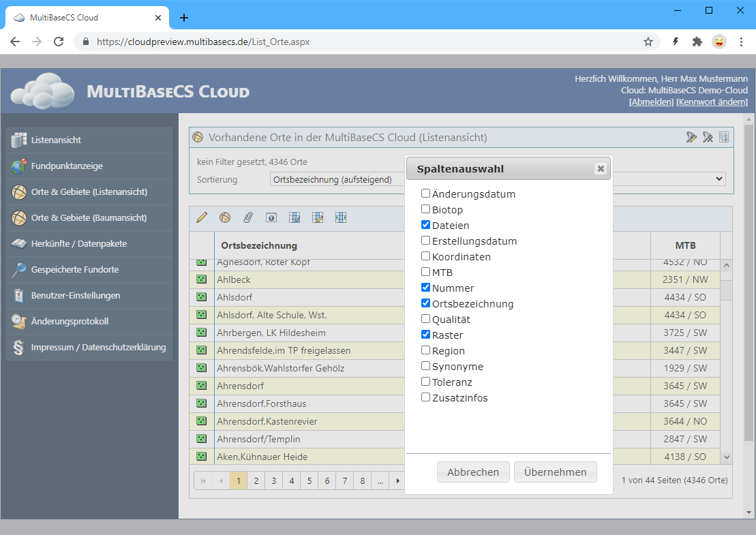Click the paperclip attachments icon
Image resolution: width=756 pixels, height=535 pixels.
[x=248, y=217]
